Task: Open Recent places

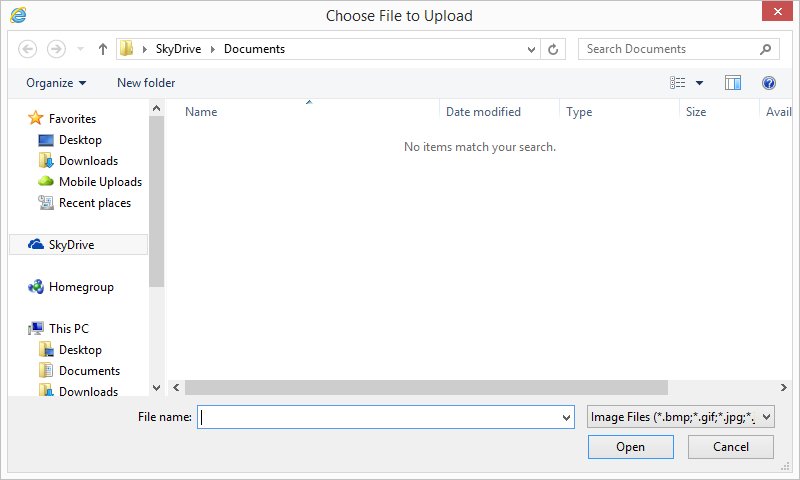Action: coord(95,203)
